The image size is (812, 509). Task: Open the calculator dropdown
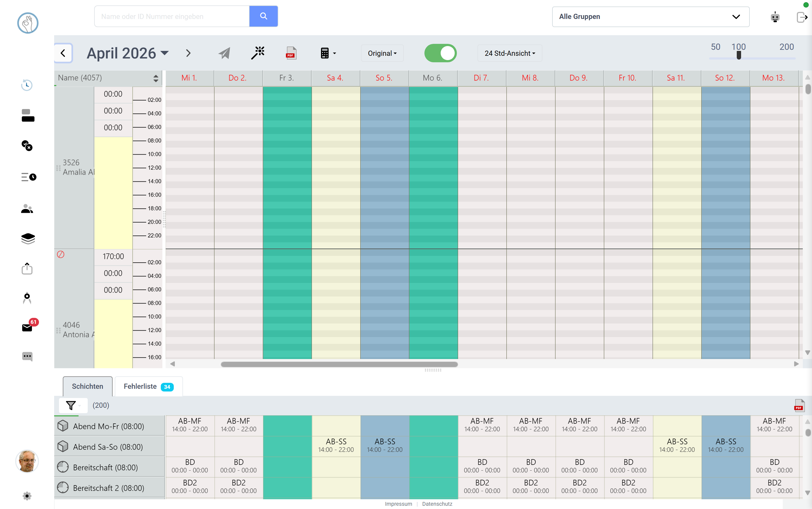328,53
